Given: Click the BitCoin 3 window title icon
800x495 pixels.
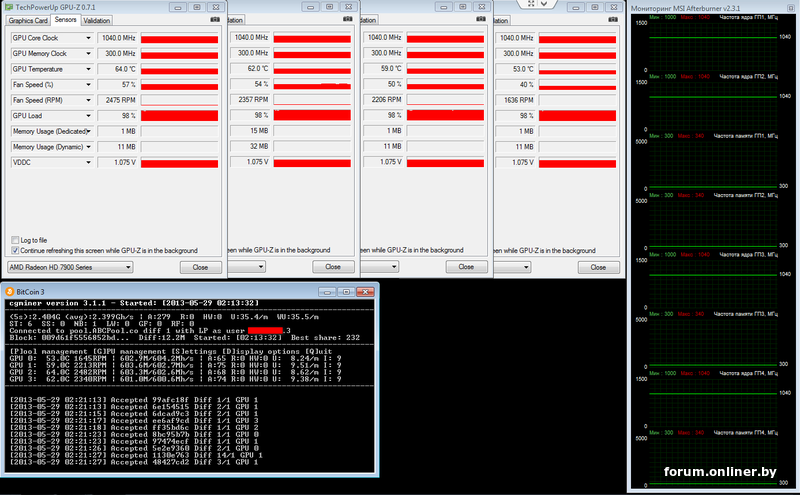Looking at the screenshot, I should tap(9, 292).
